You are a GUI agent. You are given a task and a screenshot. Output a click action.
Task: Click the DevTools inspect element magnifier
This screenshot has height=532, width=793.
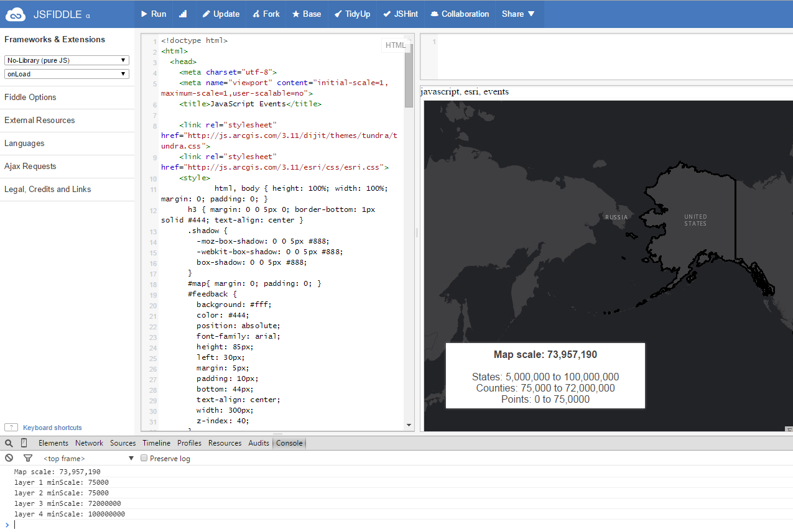[9, 443]
